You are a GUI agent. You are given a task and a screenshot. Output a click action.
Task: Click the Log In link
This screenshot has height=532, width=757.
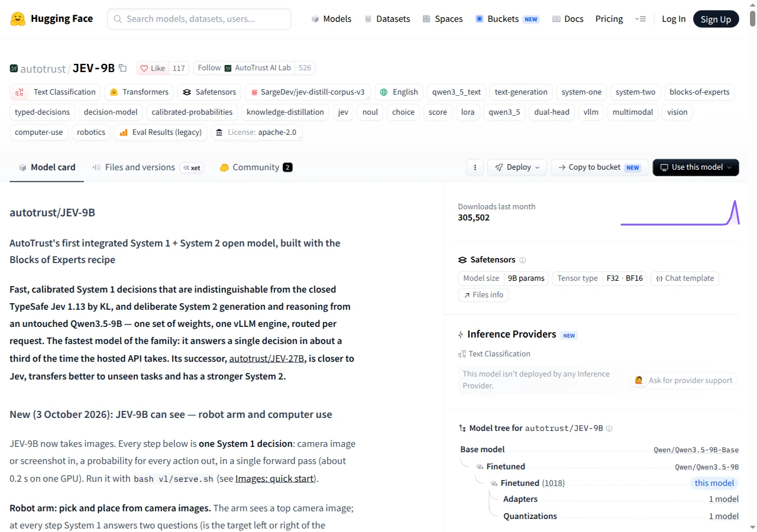coord(674,19)
